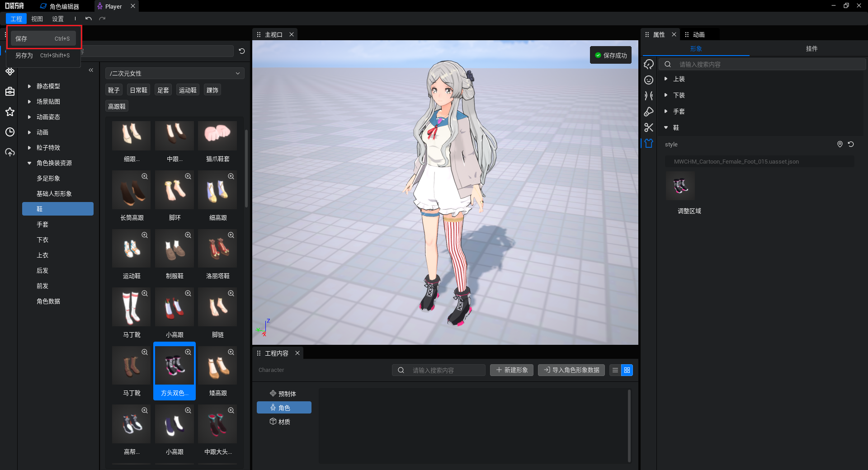The width and height of the screenshot is (868, 470).
Task: Open the toolbox icon in the left sidebar
Action: pos(10,92)
